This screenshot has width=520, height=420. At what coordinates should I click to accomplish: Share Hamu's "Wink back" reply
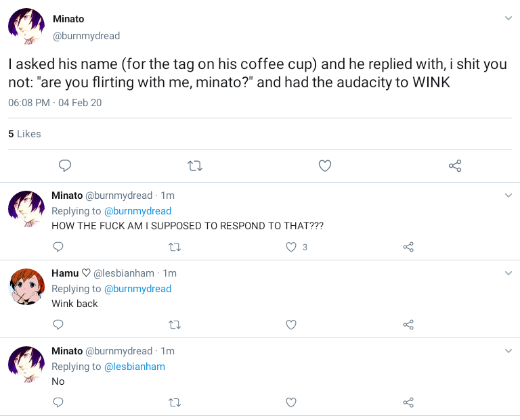[408, 325]
